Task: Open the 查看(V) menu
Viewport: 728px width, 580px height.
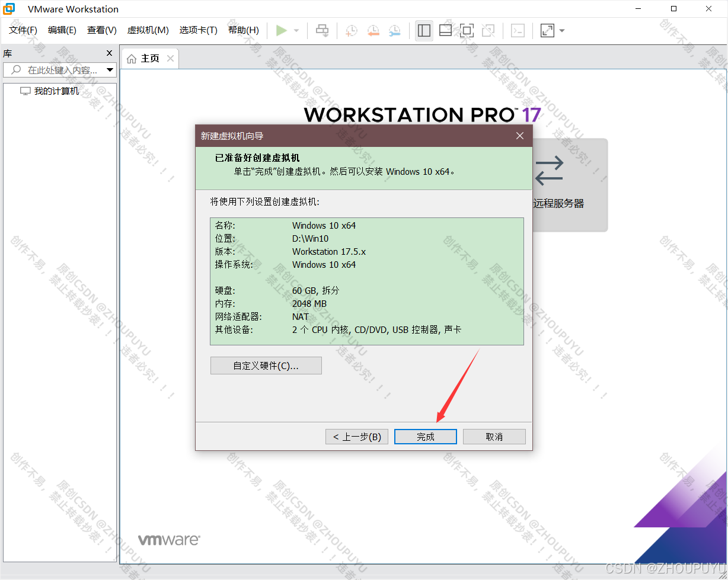Action: [101, 30]
